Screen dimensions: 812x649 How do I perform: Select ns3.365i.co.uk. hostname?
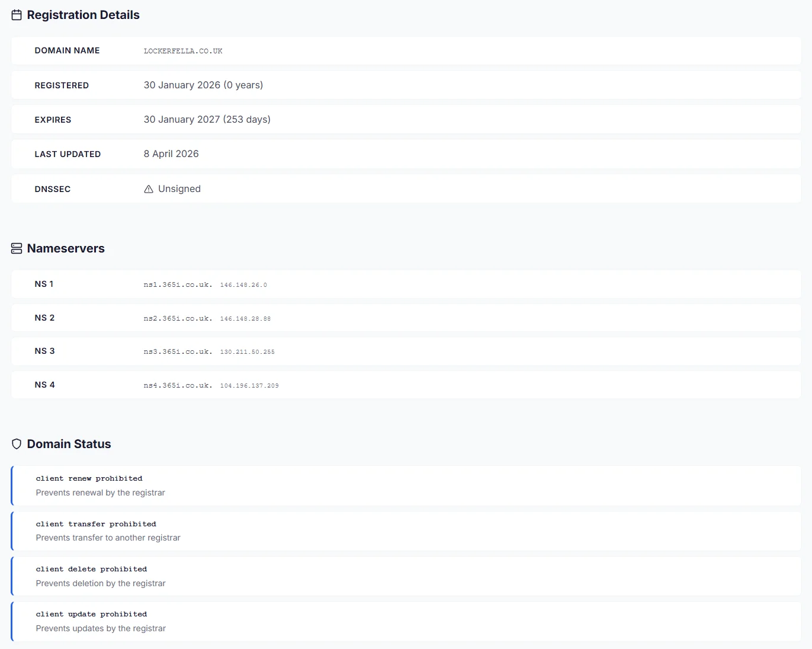178,351
